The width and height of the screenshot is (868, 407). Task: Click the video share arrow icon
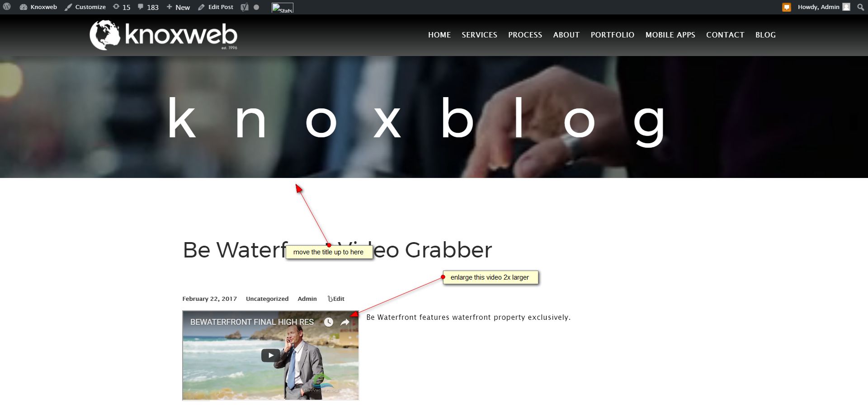[345, 322]
